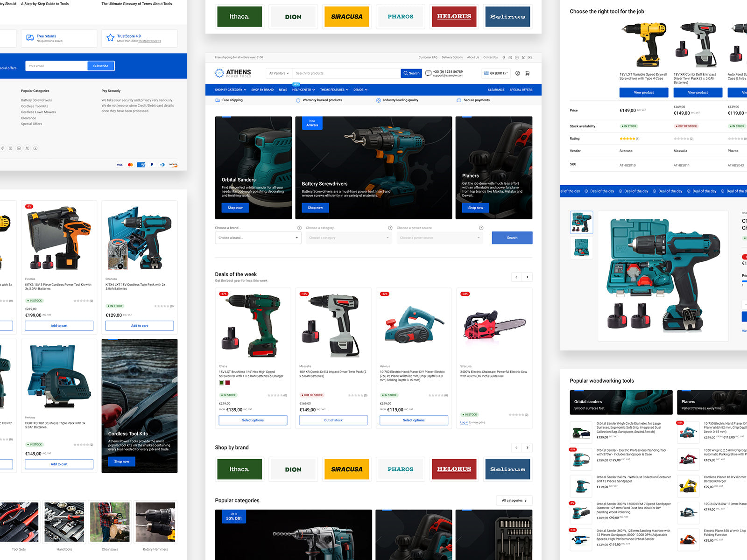Open Clearance in the navigation bar

coord(496,90)
